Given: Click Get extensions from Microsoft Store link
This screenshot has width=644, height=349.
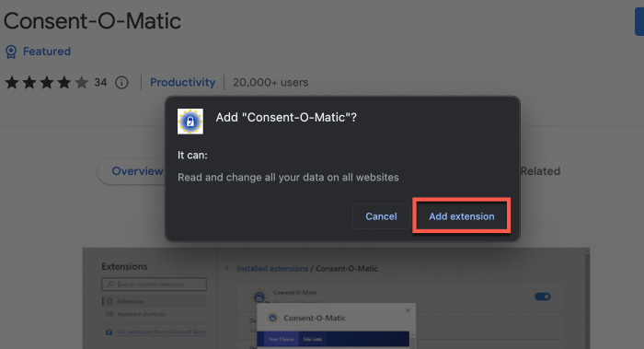Looking at the screenshot, I should (x=161, y=332).
